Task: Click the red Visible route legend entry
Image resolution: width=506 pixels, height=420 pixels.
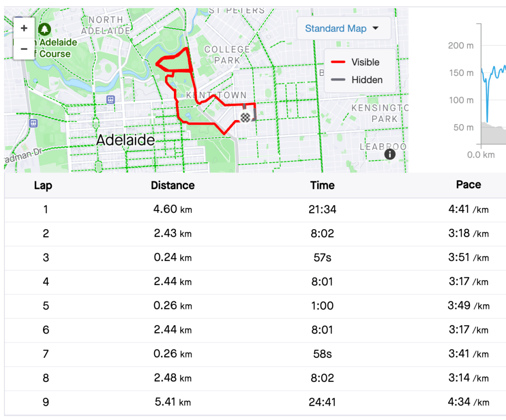Action: [x=356, y=62]
